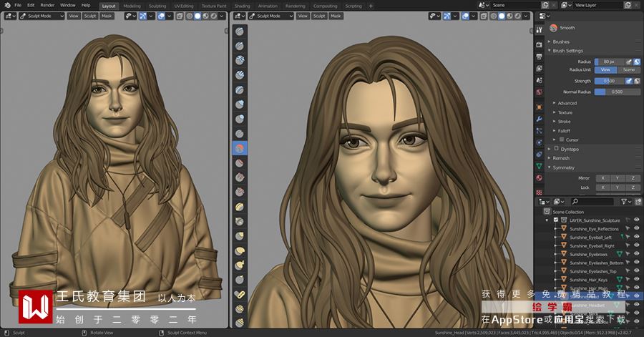
Task: Switch to the Sculpting workspace tab
Action: pos(157,6)
